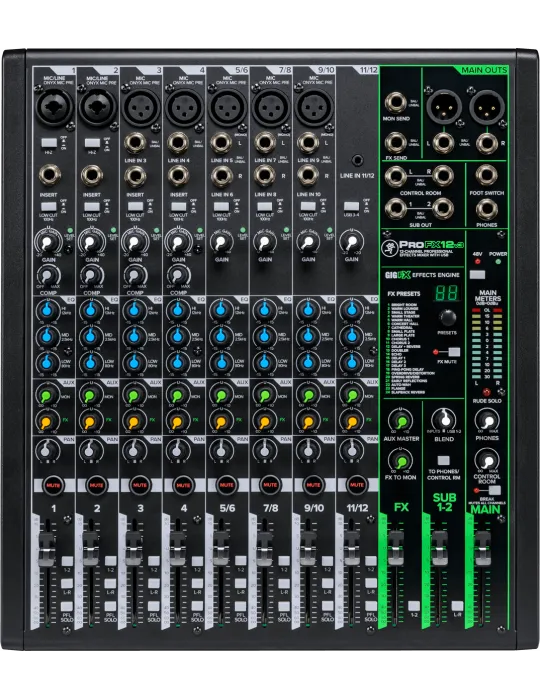
Task: Click the RUDE SOLO indicator light
Action: point(487,392)
